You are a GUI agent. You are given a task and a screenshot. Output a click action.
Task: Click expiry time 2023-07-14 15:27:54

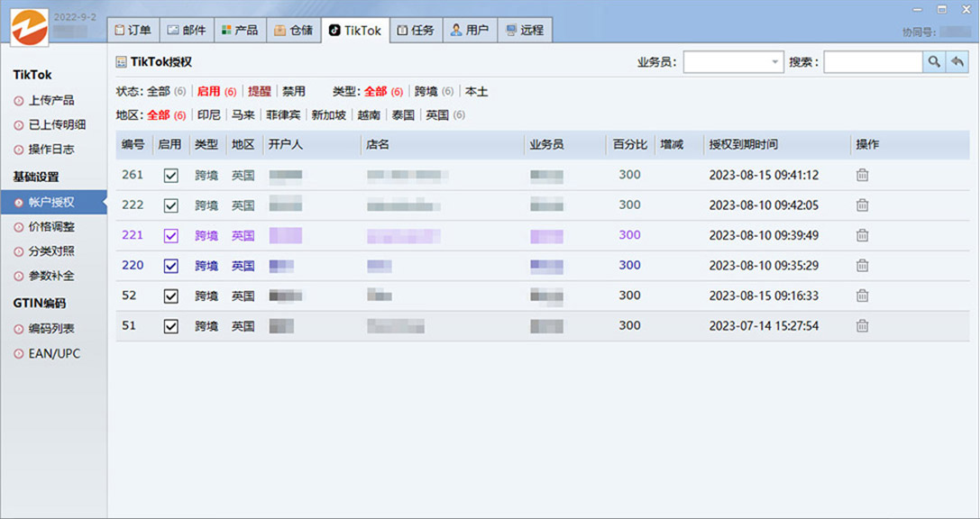[x=764, y=325]
